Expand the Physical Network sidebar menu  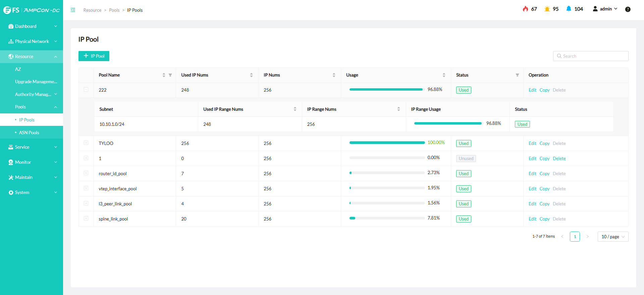coord(32,41)
